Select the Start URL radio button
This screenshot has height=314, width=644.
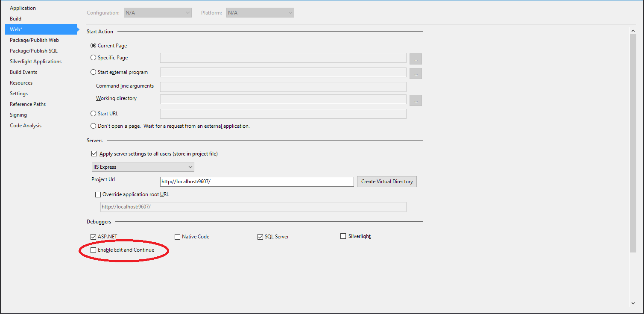pyautogui.click(x=94, y=114)
